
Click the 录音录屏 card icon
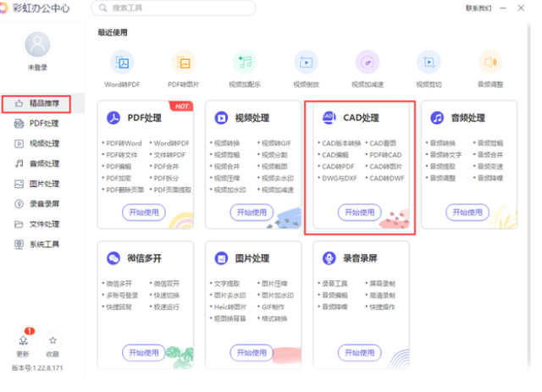coord(329,258)
